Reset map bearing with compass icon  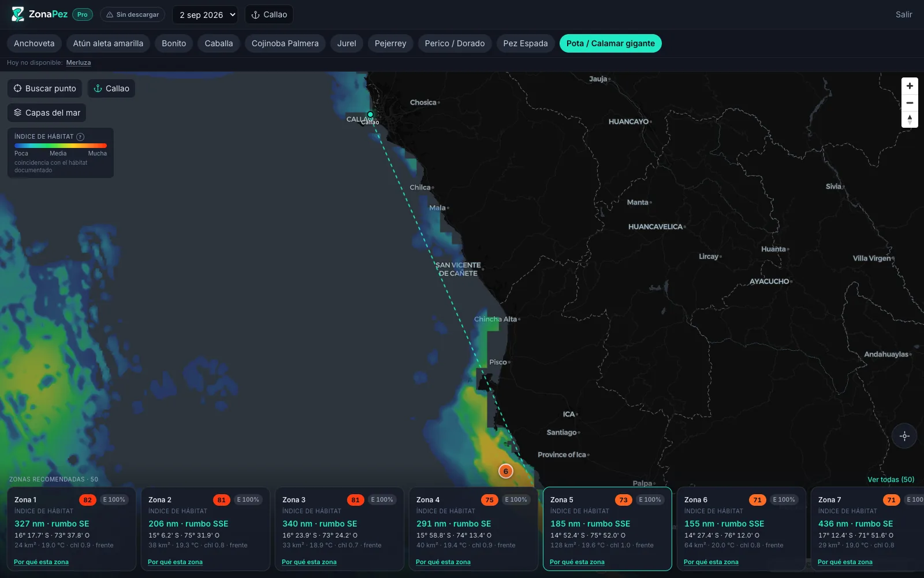coord(910,120)
